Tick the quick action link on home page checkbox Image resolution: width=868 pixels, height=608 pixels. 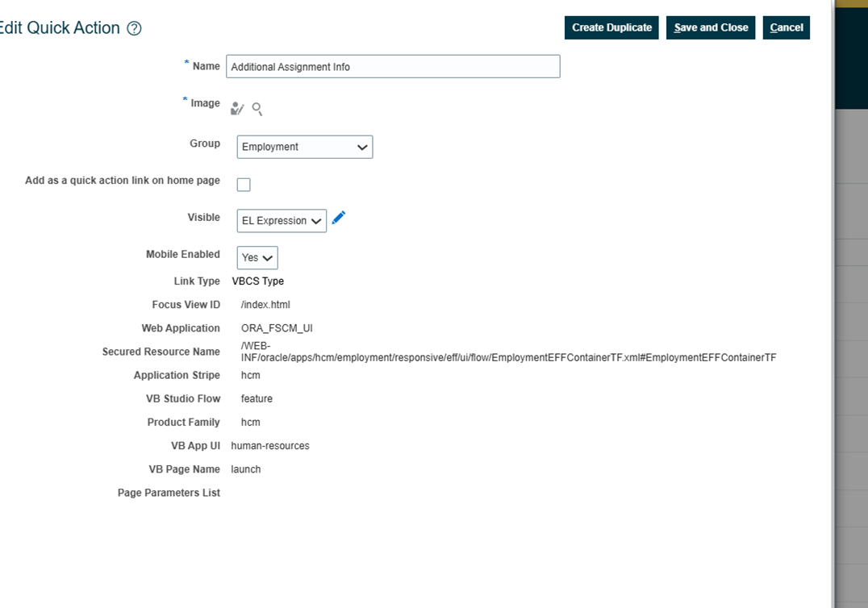[244, 184]
